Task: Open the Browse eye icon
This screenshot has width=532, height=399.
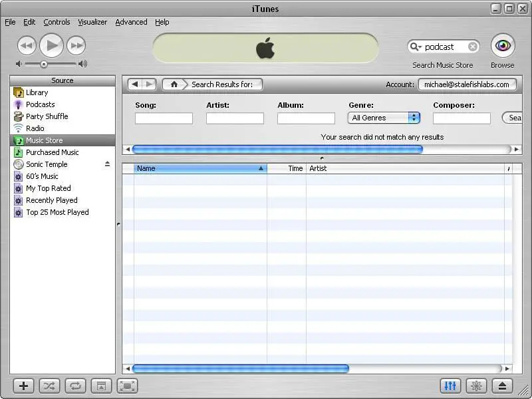Action: pos(503,45)
